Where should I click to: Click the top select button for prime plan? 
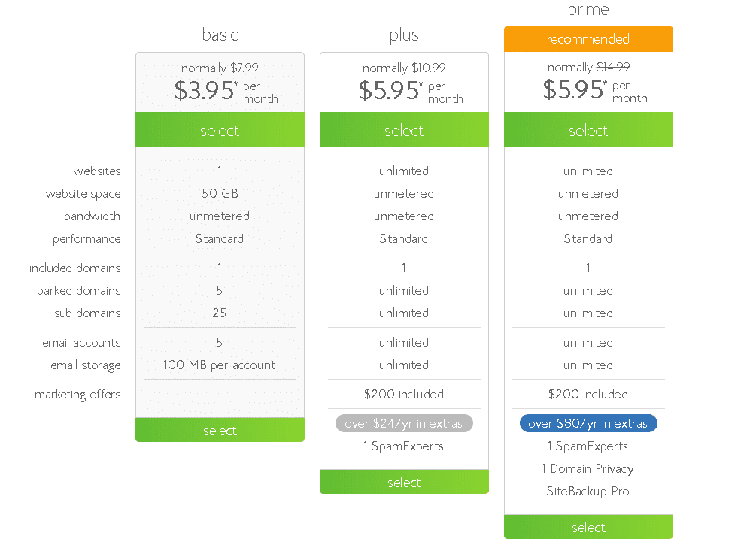pyautogui.click(x=588, y=129)
